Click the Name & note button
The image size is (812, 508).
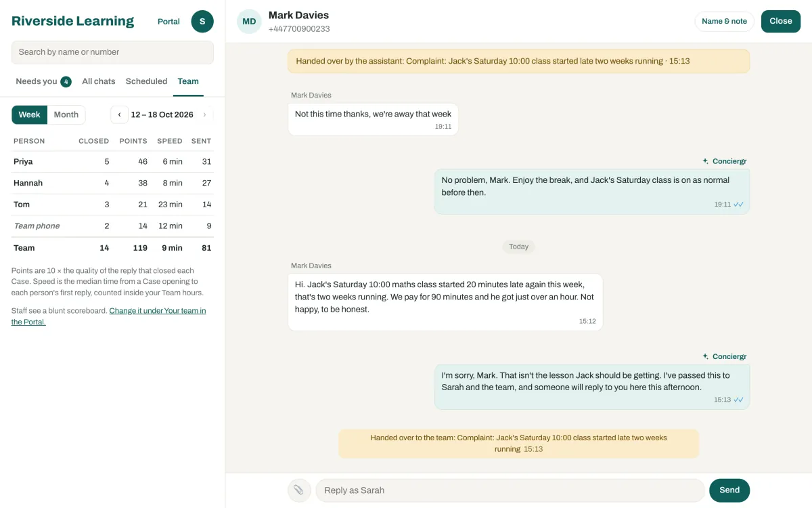coord(725,21)
